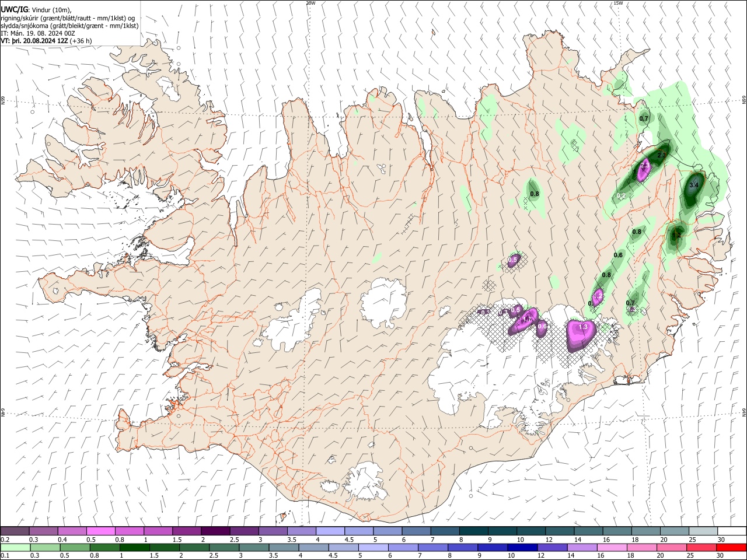Viewport: 747px width, 560px height.
Task: Pick the upper-scale swatch between 16 and 18
Action: coord(617,531)
